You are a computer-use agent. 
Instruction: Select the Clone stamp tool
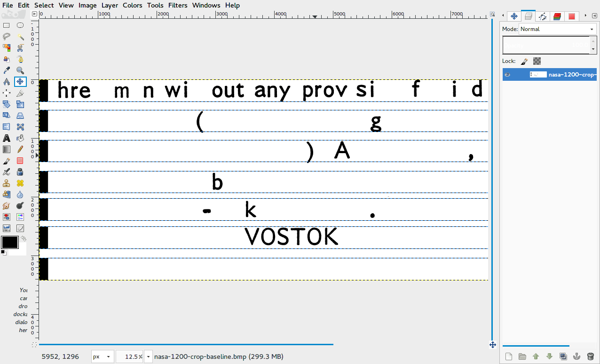7,183
